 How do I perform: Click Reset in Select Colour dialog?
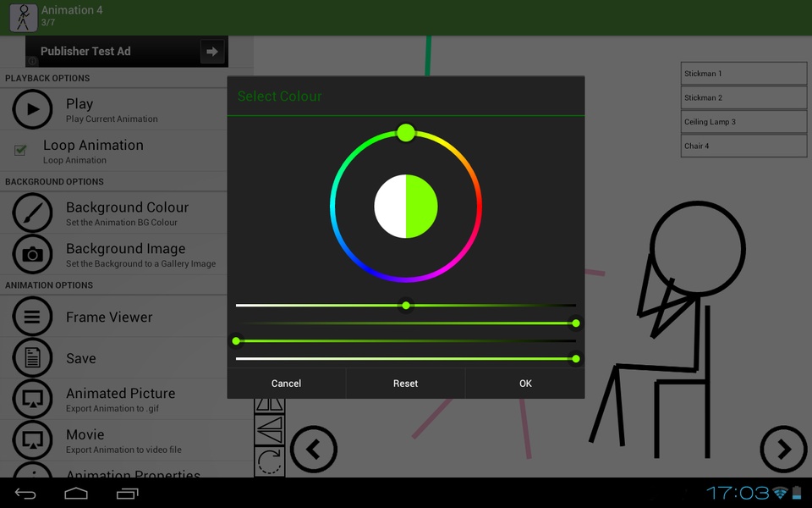pos(405,384)
